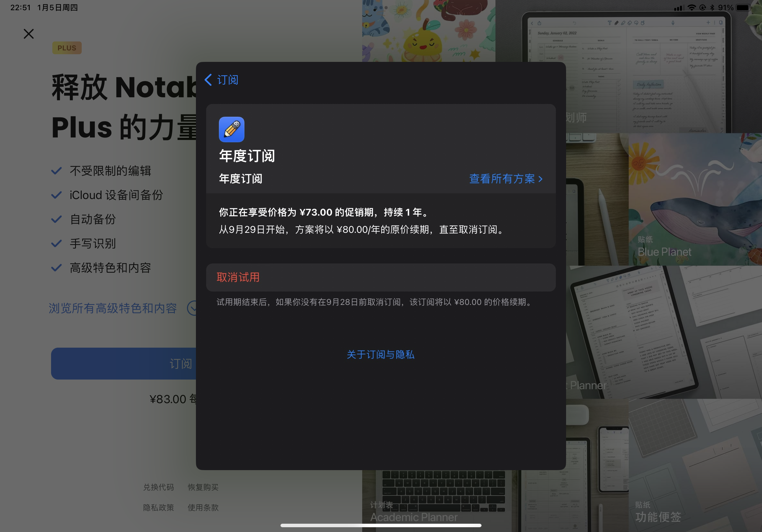Tap the checkmark beside iCloud 设备间备份

click(x=56, y=195)
